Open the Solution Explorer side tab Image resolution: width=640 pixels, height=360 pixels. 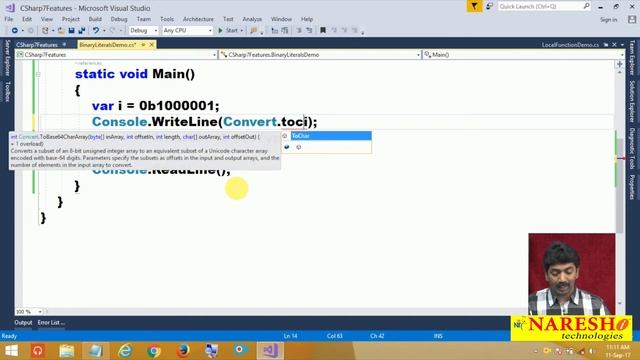click(632, 101)
